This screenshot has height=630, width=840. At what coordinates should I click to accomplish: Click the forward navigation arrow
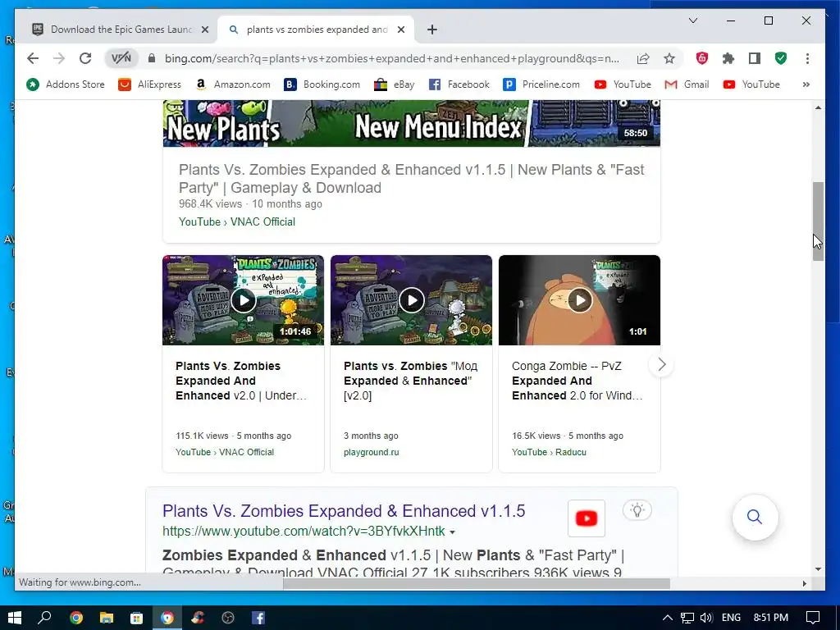pyautogui.click(x=59, y=58)
